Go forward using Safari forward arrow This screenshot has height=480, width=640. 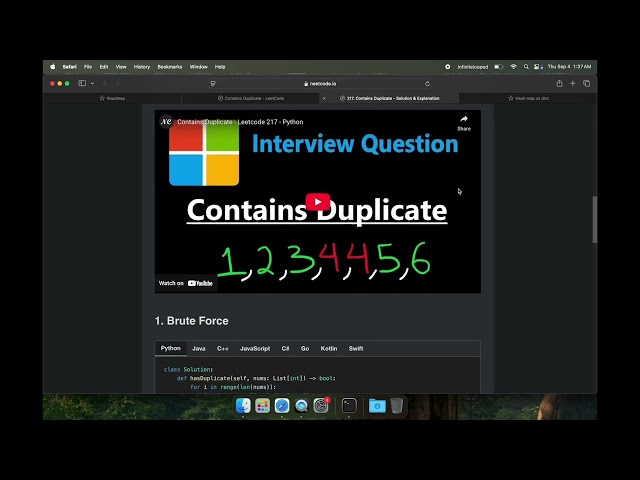(118, 83)
